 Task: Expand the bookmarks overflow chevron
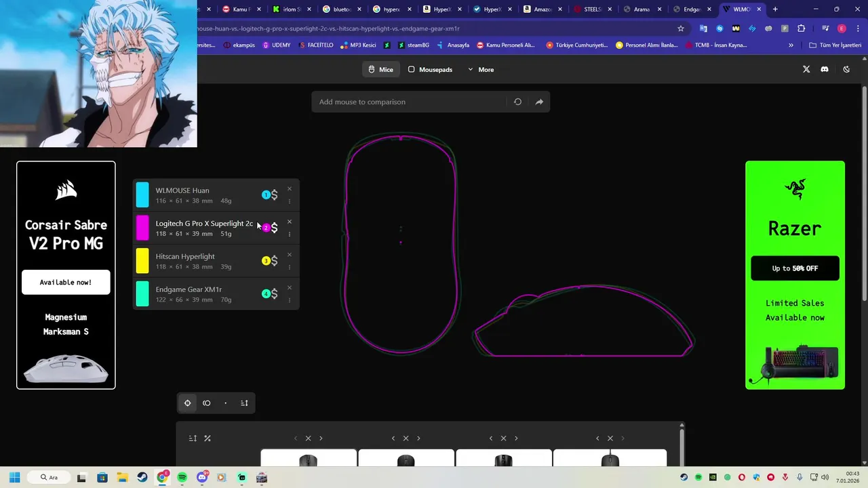791,45
